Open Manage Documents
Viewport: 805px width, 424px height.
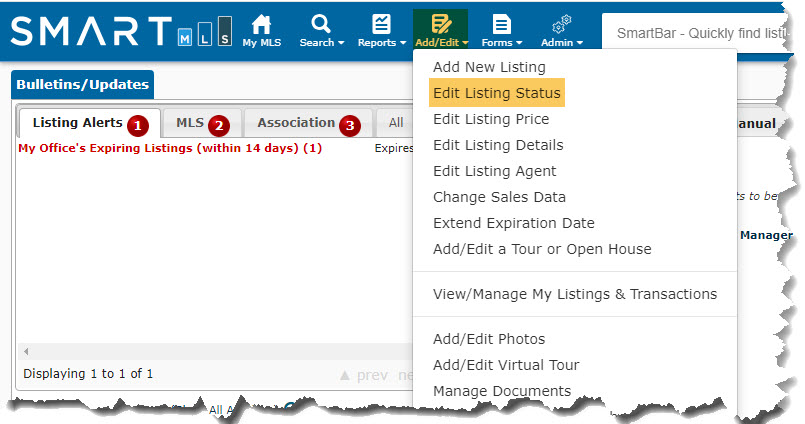pyautogui.click(x=502, y=391)
